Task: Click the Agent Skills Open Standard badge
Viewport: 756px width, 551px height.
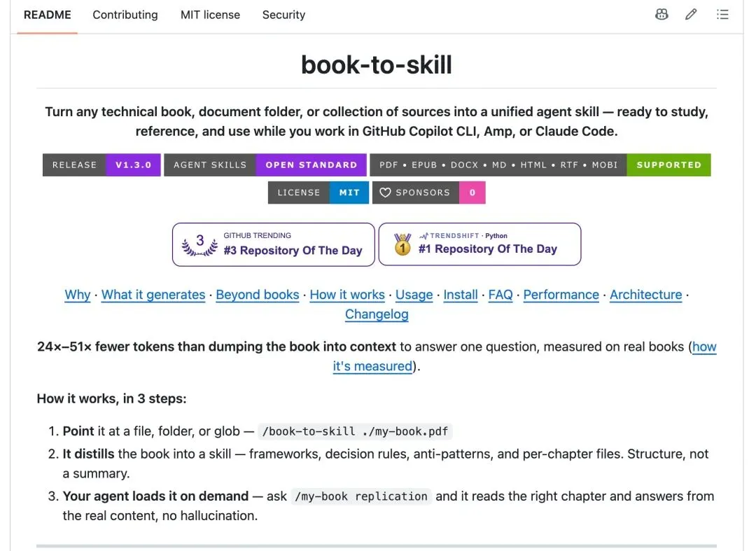Action: (265, 165)
